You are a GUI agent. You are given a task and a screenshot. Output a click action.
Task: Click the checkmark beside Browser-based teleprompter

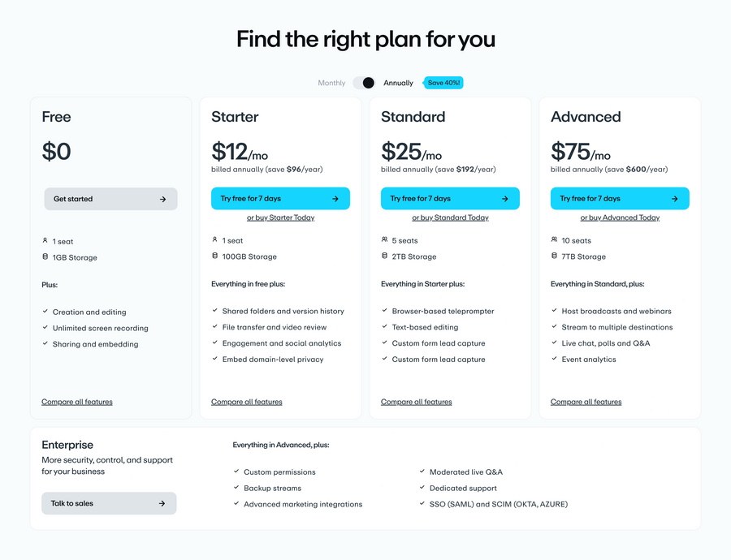click(384, 311)
